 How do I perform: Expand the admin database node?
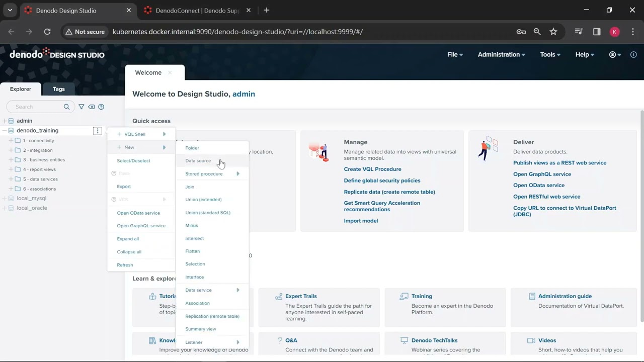pyautogui.click(x=4, y=121)
